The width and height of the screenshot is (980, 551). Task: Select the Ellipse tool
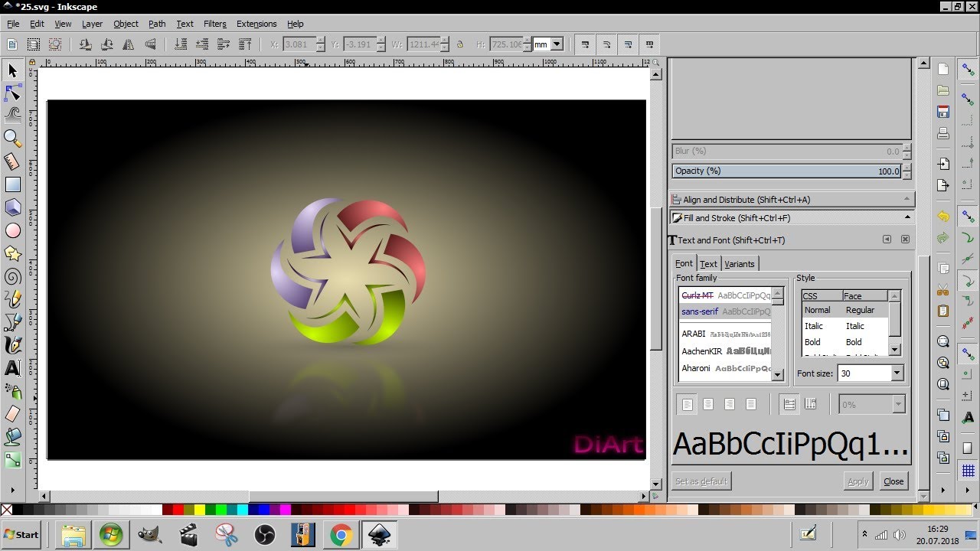[12, 230]
